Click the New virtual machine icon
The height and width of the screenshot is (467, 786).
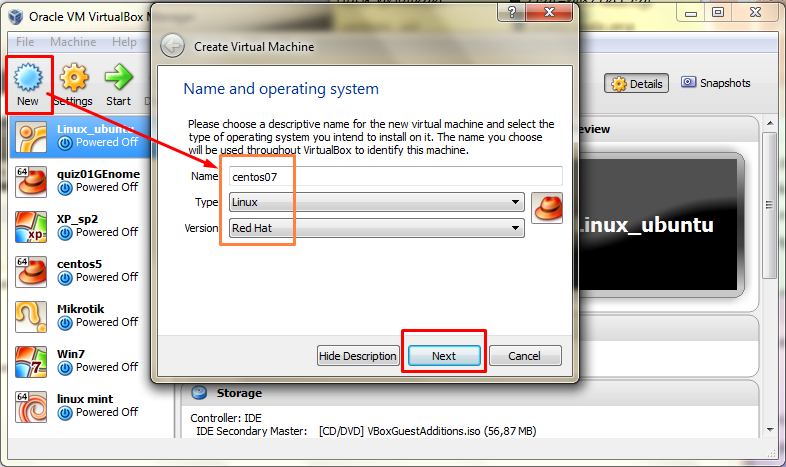click(28, 78)
